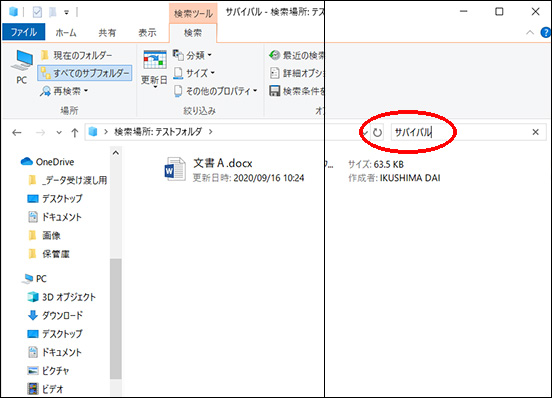The height and width of the screenshot is (398, 552).
Task: Select ドキュメント under PC
Action: point(55,352)
